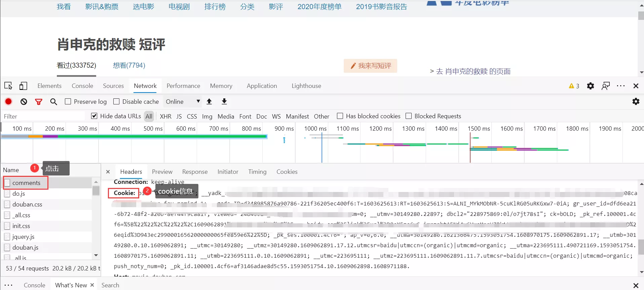Check Has blocked cookies checkbox
Viewport: 644px width, 290px height.
[x=340, y=116]
